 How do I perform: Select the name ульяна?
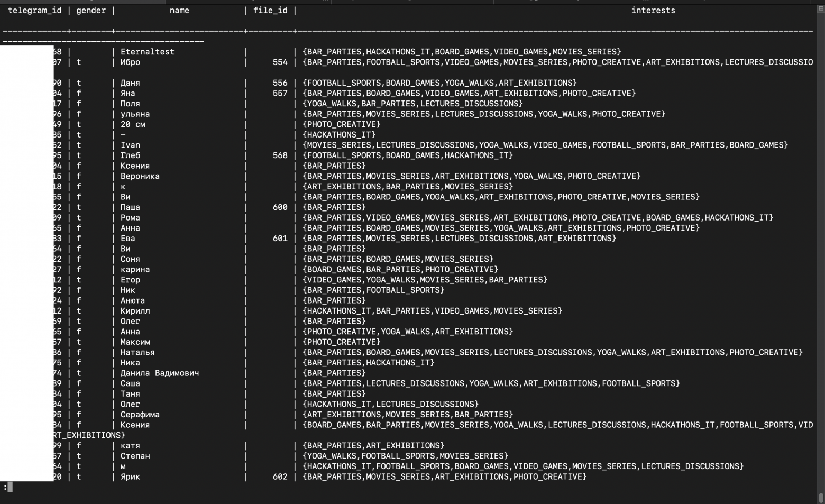tap(135, 114)
